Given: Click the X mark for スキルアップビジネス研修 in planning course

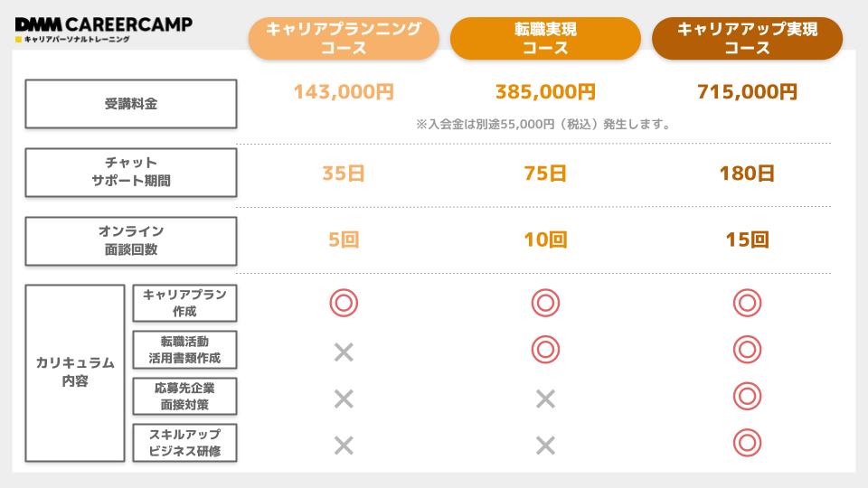Looking at the screenshot, I should tap(344, 445).
